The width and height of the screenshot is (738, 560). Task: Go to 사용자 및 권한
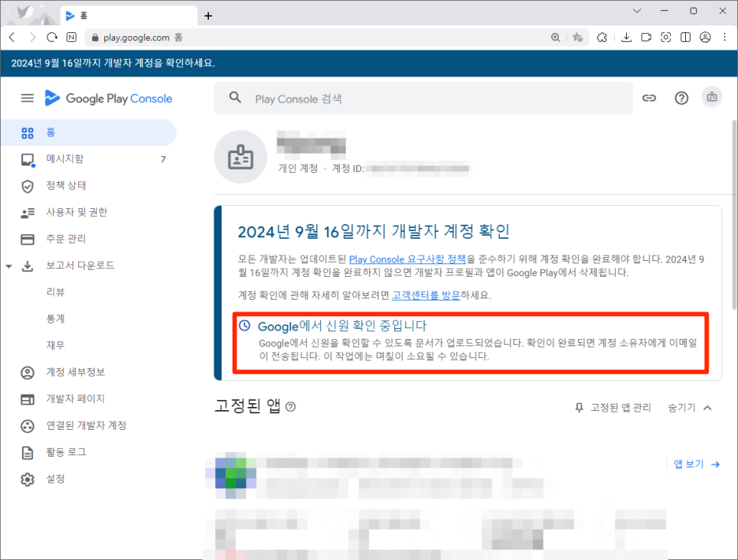click(88, 212)
